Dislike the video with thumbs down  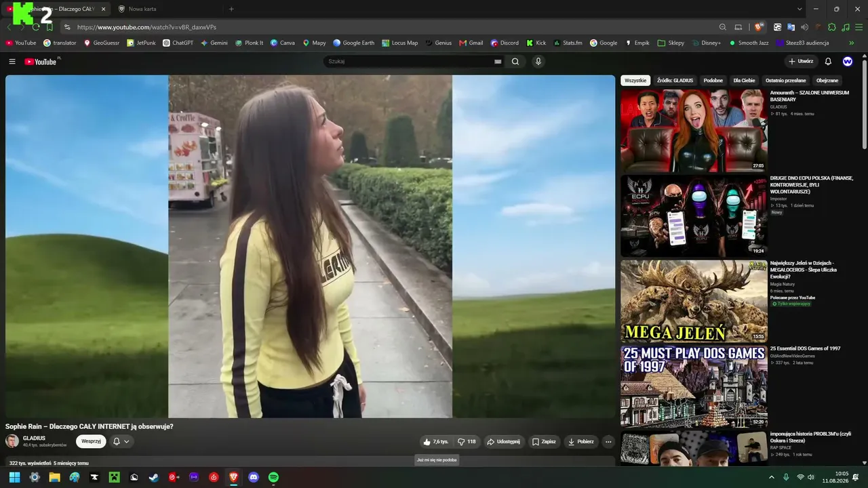pos(467,442)
